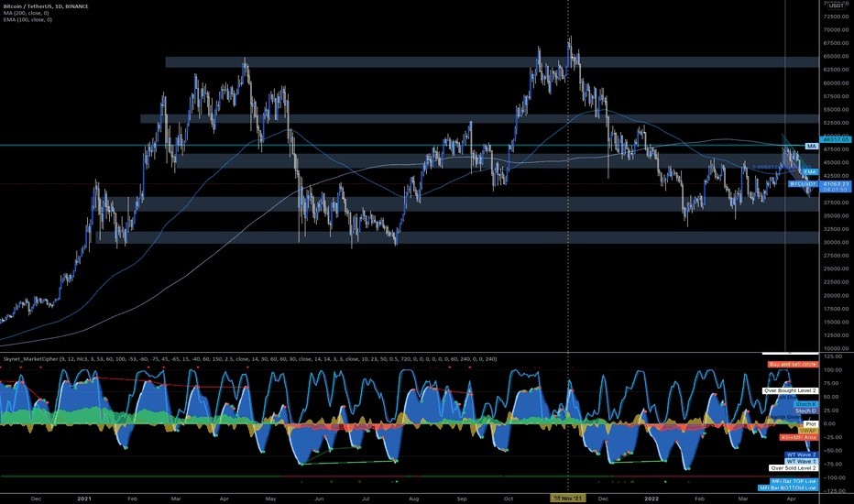Select the Stoch K indicator label

806,404
